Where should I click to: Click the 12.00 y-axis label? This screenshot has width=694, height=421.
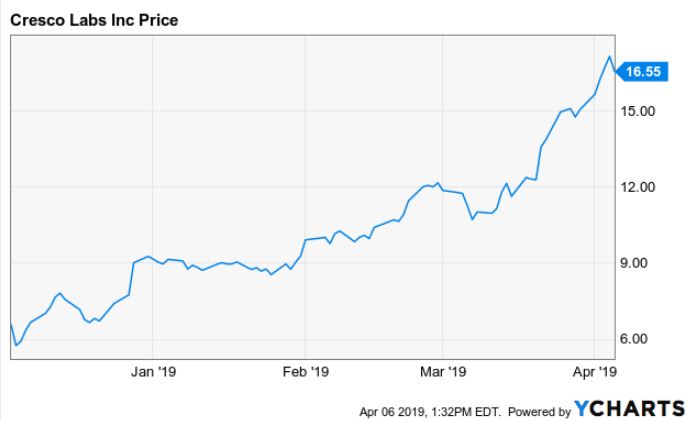tap(638, 187)
